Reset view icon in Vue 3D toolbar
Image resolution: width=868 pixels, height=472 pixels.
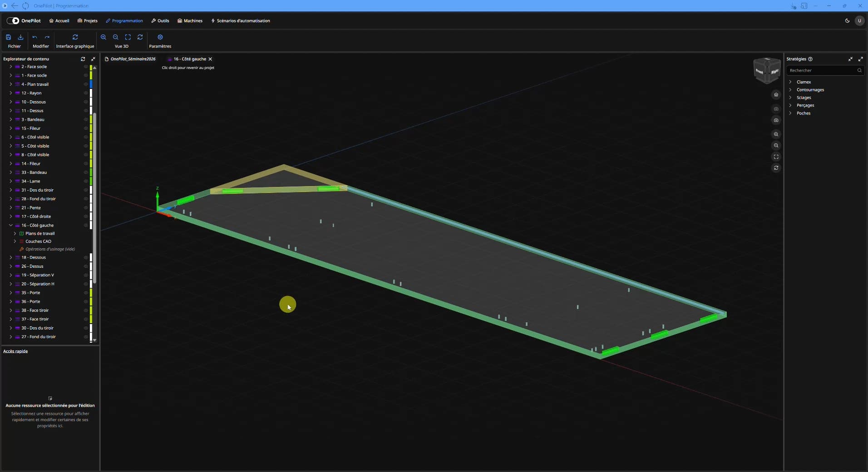pyautogui.click(x=140, y=37)
